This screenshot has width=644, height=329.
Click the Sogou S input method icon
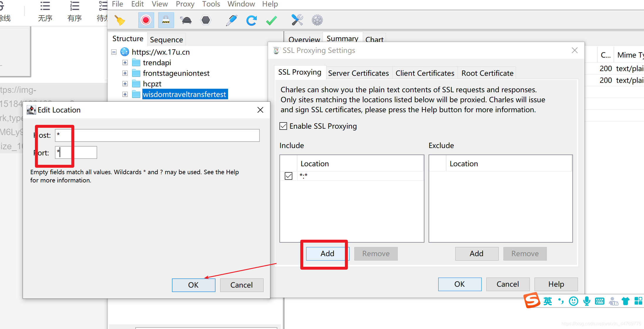tap(532, 301)
